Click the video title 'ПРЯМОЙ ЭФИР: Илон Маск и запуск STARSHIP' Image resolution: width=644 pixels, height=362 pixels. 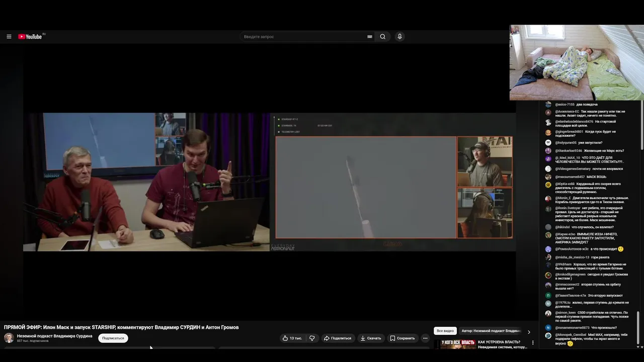[121, 327]
